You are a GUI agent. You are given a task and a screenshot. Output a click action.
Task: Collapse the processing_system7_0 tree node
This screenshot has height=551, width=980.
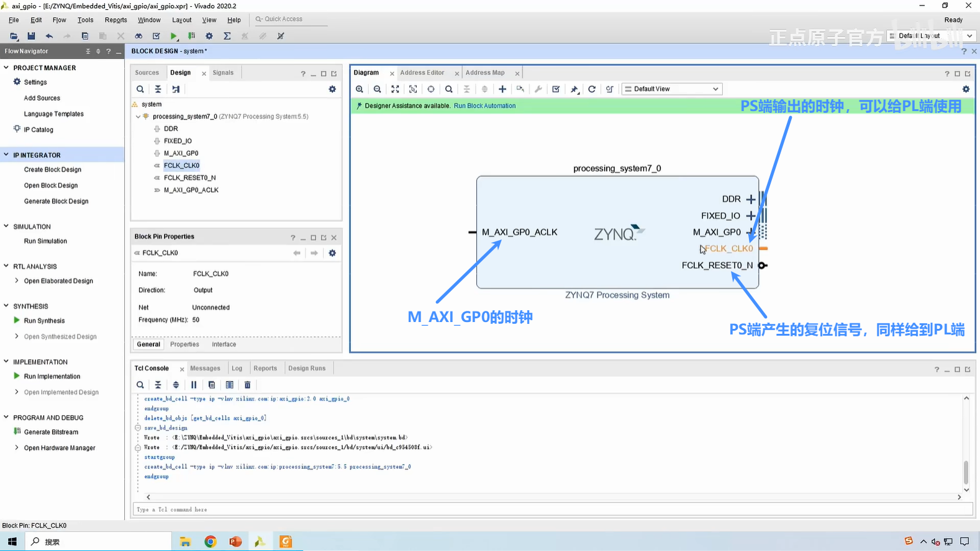tap(138, 117)
